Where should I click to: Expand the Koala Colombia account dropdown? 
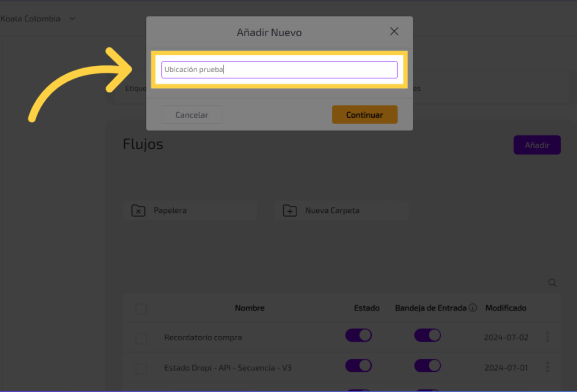click(x=72, y=19)
